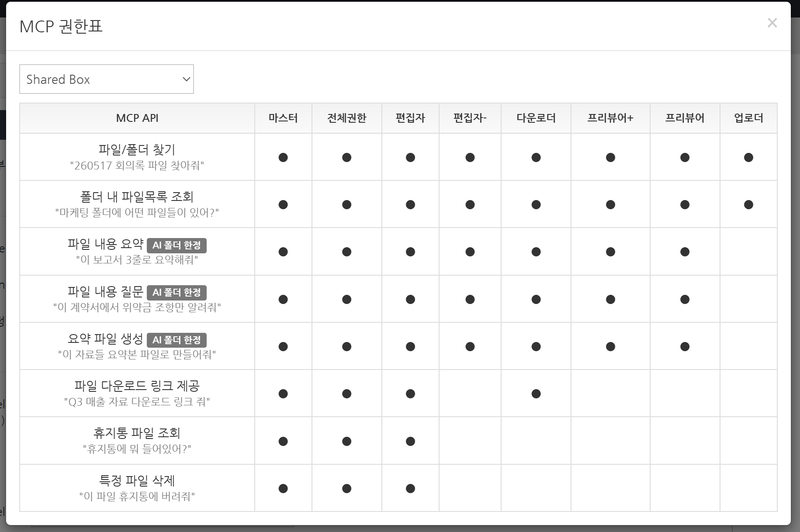The width and height of the screenshot is (800, 532).
Task: Click the 다운로더 dot in 폴더 내 파일목록 조회 row
Action: (536, 204)
